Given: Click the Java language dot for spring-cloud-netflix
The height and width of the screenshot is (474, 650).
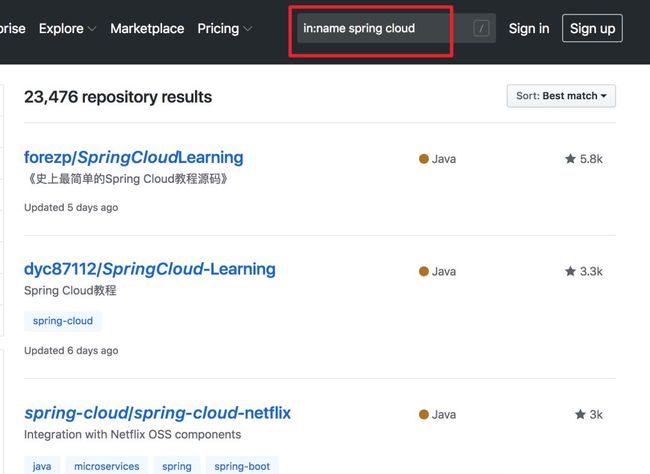Looking at the screenshot, I should 424,414.
